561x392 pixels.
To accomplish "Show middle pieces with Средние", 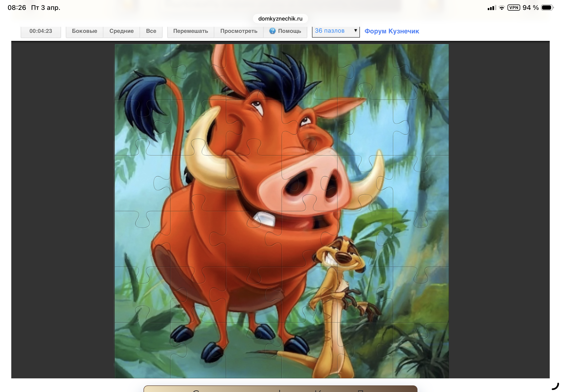I will [121, 31].
